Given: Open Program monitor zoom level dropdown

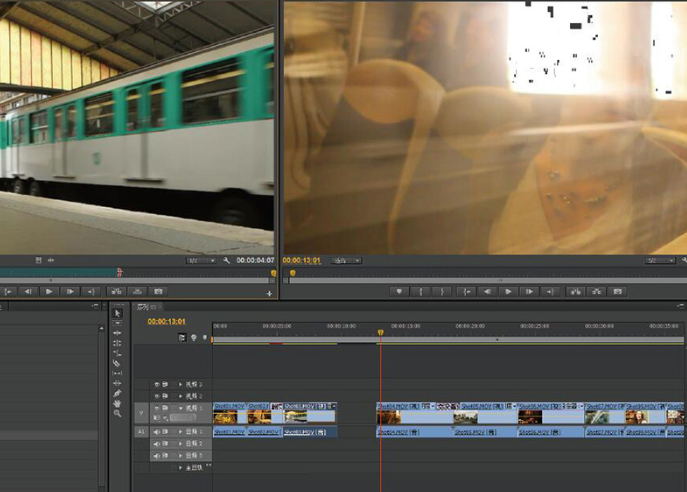Looking at the screenshot, I should coord(346,261).
